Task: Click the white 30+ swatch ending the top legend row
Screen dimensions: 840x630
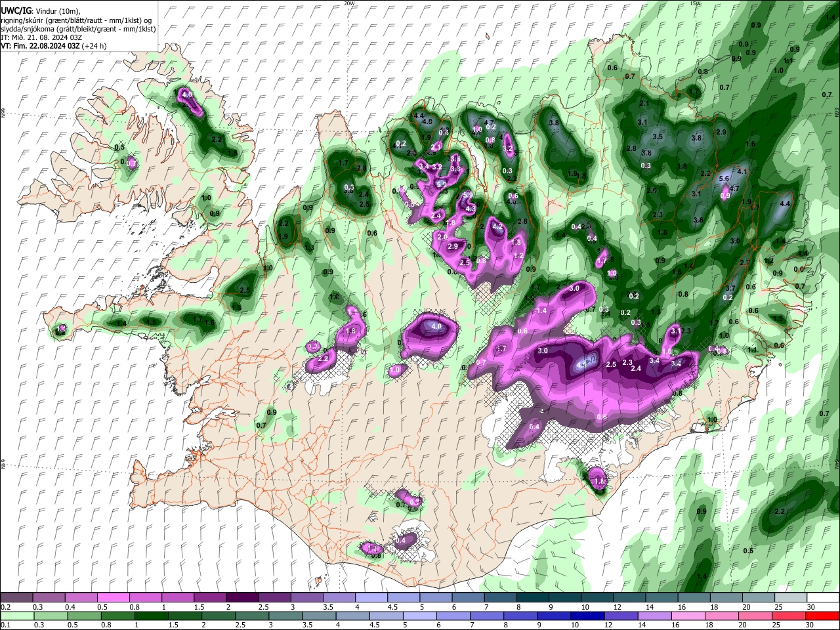Action: click(824, 598)
